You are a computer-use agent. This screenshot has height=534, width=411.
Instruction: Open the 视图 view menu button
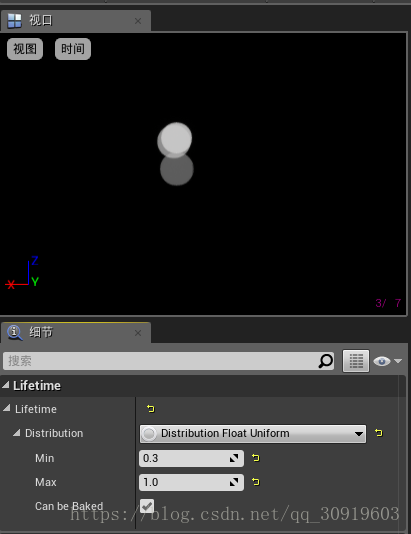pyautogui.click(x=25, y=49)
